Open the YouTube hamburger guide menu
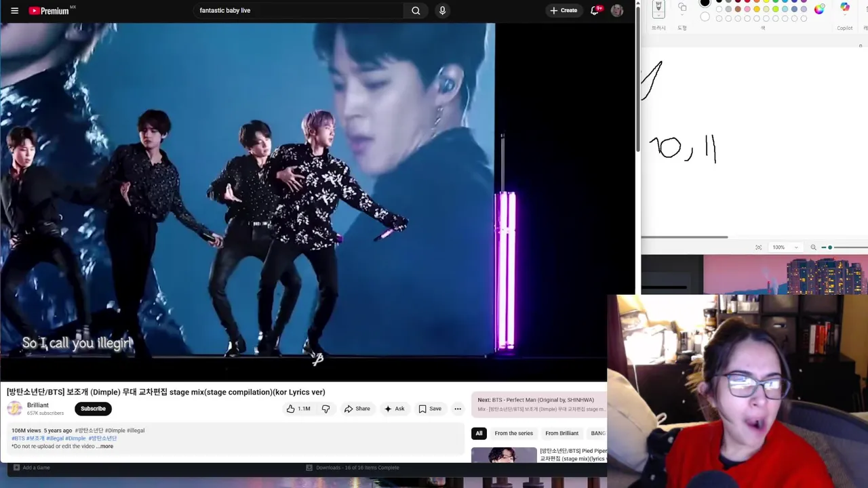This screenshot has height=488, width=868. pos(14,10)
